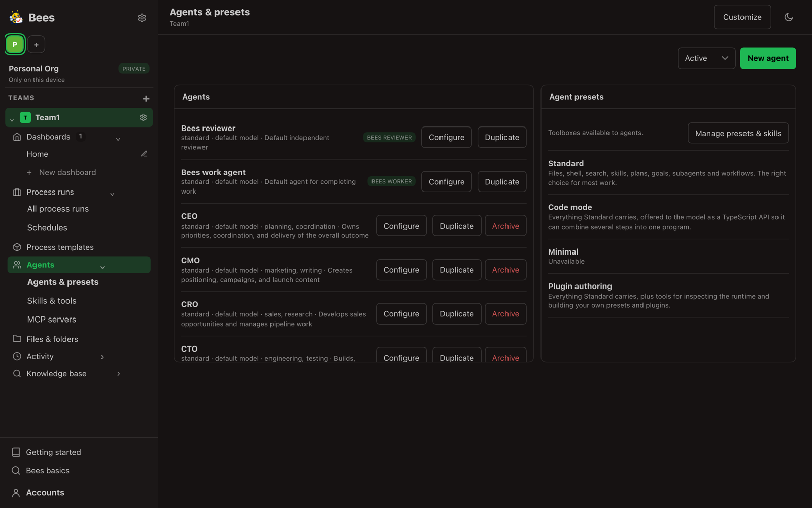Image resolution: width=812 pixels, height=508 pixels.
Task: Add a new organization with plus button
Action: [36, 45]
